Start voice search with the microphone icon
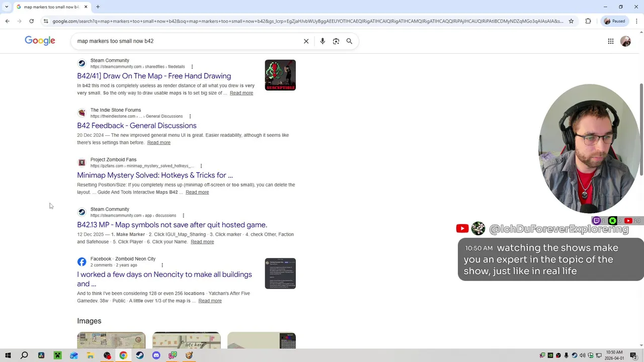This screenshot has height=362, width=644. tap(323, 41)
